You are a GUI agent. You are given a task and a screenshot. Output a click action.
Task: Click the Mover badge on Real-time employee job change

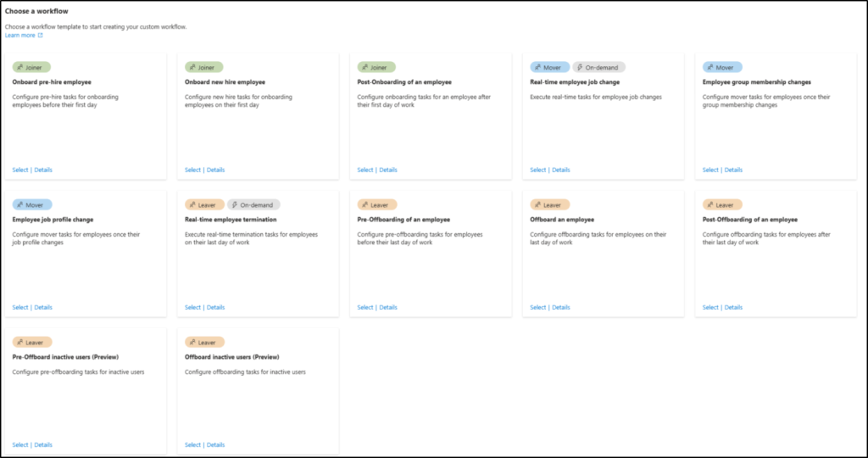[x=549, y=67]
